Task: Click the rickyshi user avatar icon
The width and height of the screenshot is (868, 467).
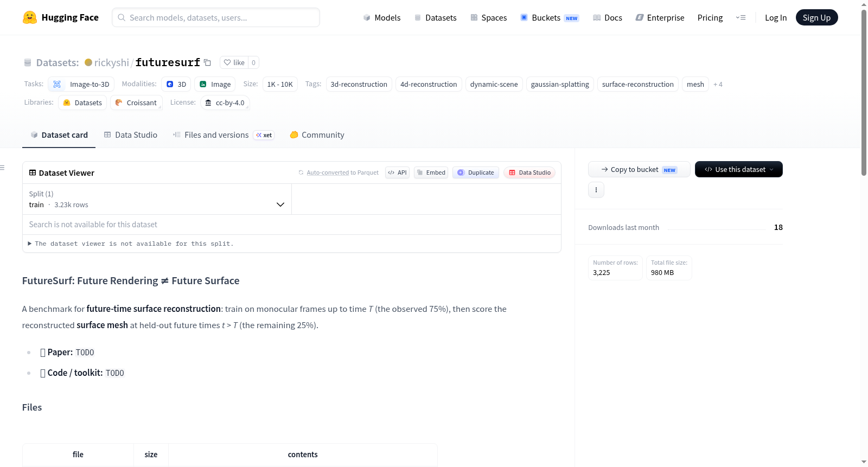Action: point(88,62)
